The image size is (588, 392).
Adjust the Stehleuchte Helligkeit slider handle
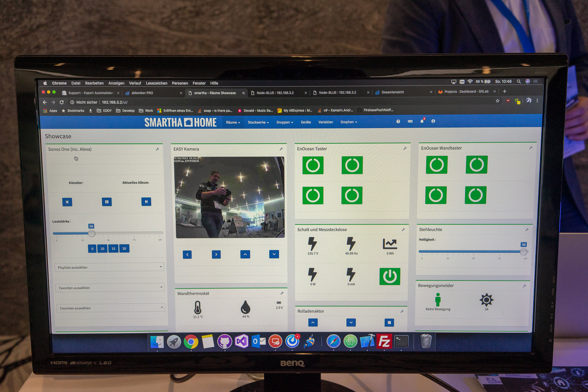coord(524,252)
